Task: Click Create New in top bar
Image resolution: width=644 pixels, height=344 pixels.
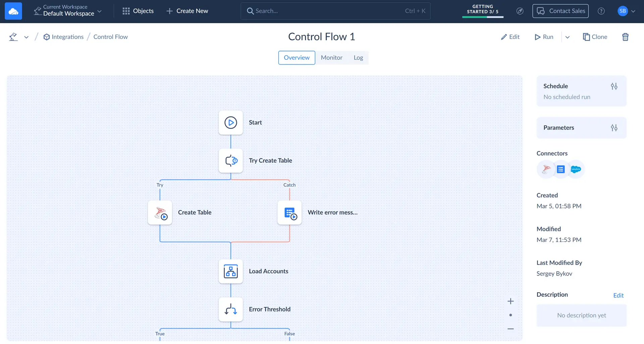Action: tap(187, 11)
